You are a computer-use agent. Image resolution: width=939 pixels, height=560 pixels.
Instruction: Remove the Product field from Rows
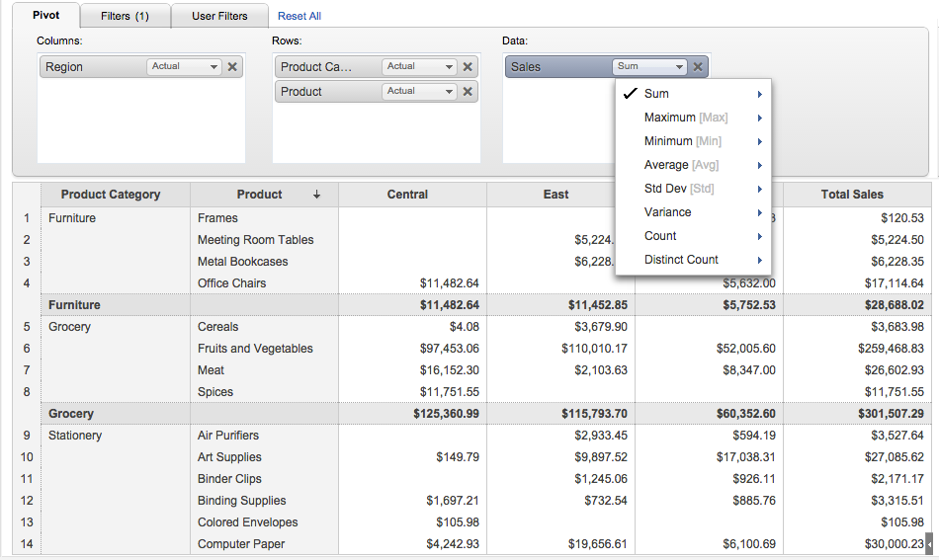pyautogui.click(x=468, y=92)
